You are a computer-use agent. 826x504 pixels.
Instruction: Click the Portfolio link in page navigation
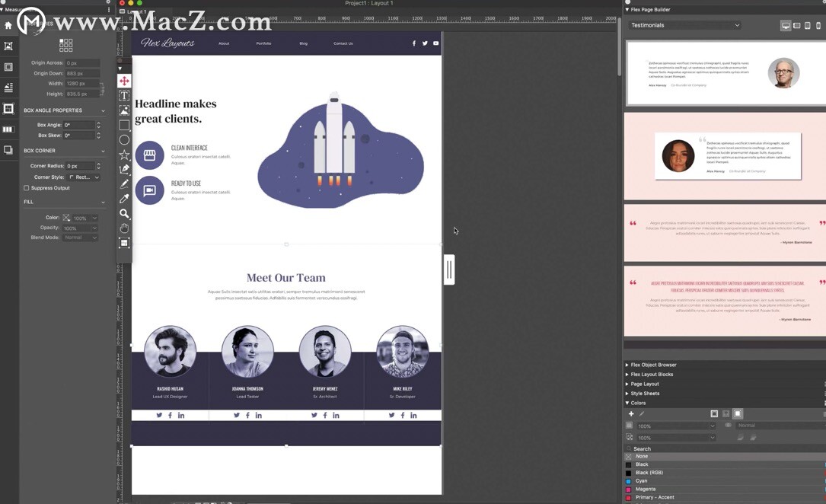[263, 43]
